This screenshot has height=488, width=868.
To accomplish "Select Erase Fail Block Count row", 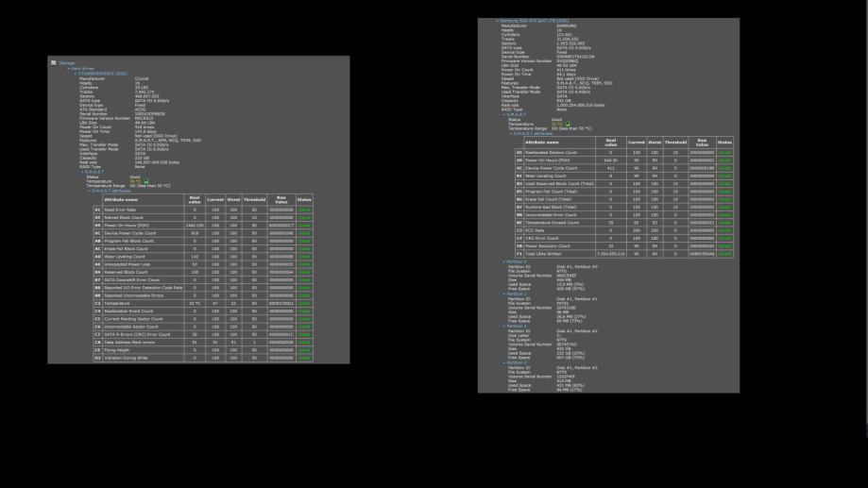I will [203, 249].
